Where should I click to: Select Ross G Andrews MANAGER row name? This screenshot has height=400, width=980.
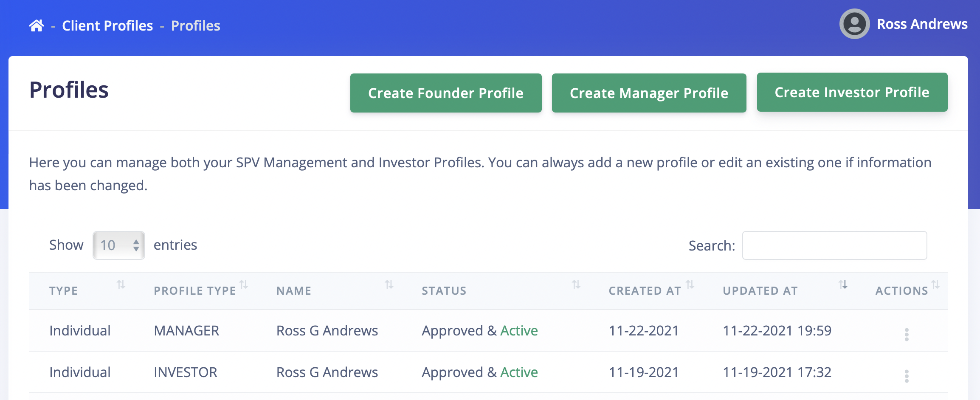[327, 330]
